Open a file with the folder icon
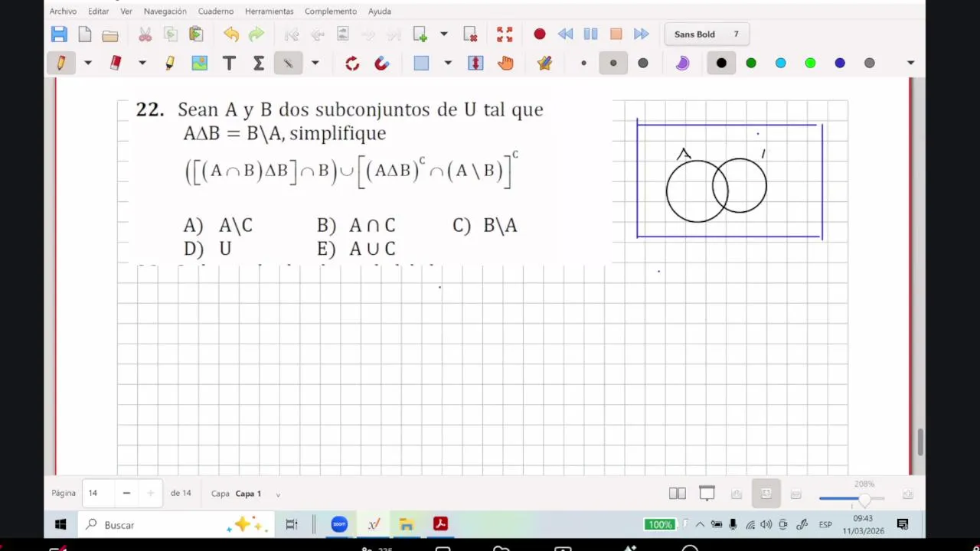Screen dimensions: 980x551 110,34
